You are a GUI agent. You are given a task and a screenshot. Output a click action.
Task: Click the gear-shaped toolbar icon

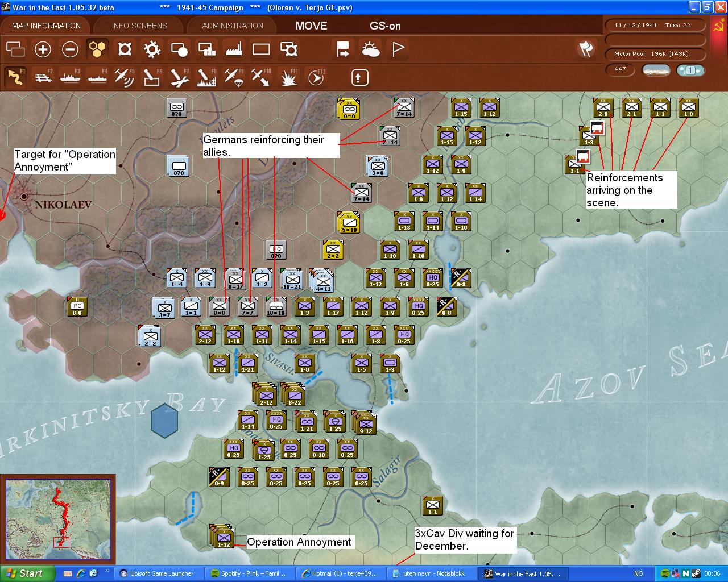pyautogui.click(x=152, y=49)
